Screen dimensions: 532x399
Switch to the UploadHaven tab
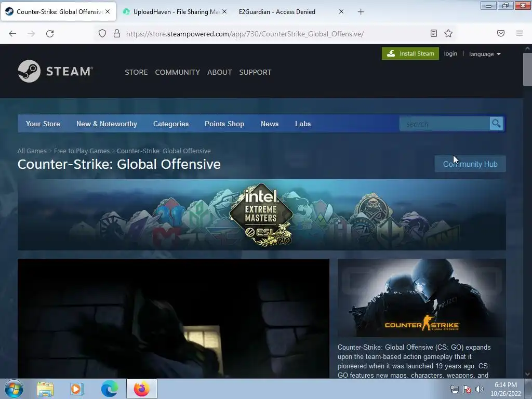point(174,11)
